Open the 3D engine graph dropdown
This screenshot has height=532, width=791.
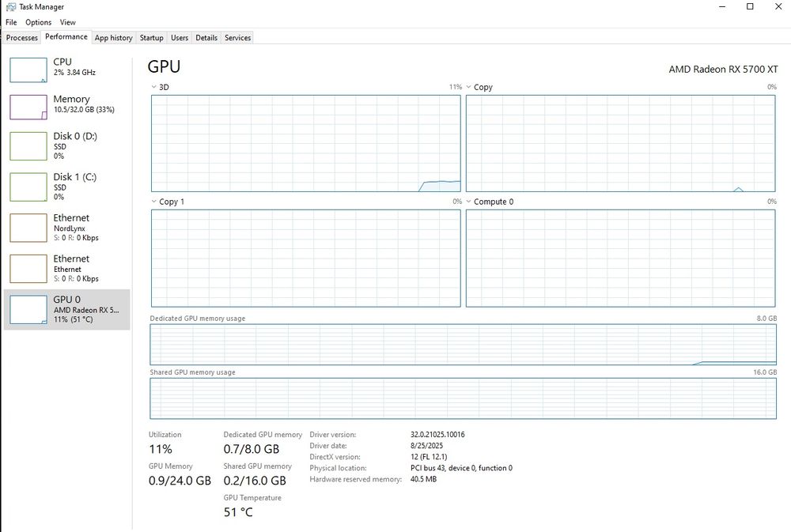point(154,87)
